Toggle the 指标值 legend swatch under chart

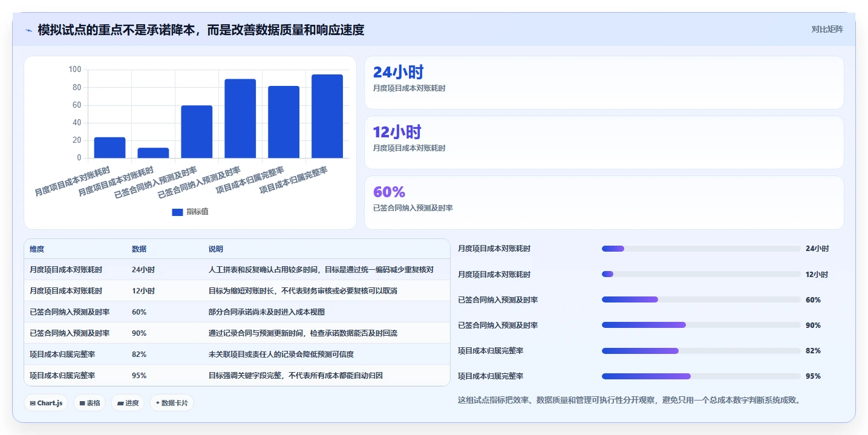[177, 212]
